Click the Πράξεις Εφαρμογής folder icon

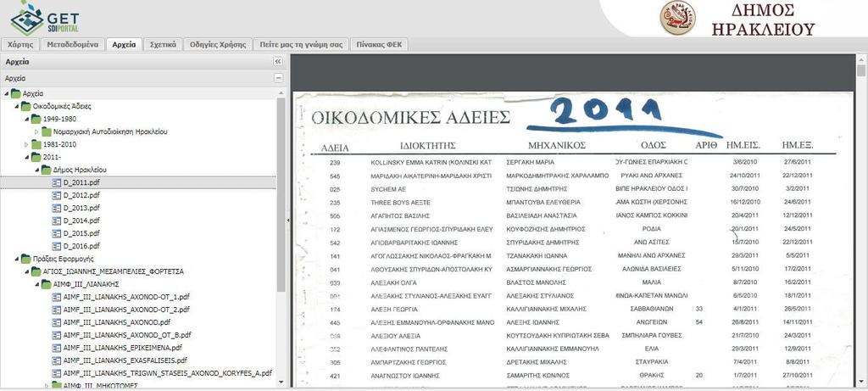click(x=26, y=259)
